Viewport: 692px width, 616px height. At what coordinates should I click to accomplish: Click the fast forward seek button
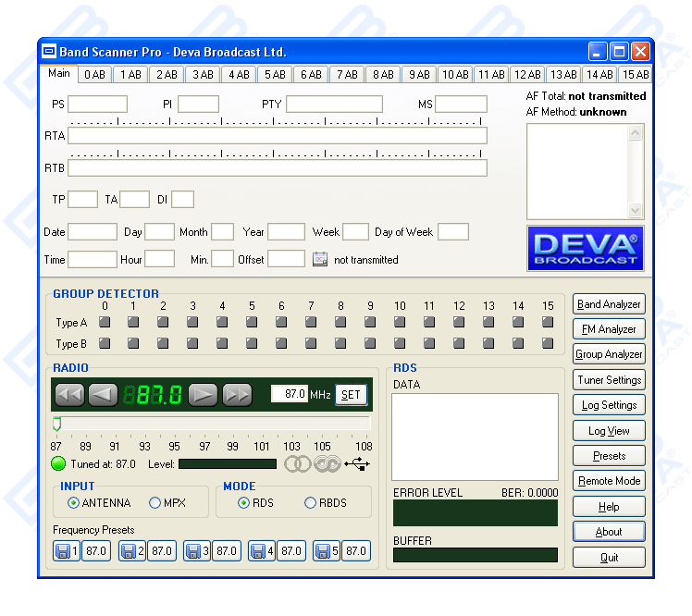pyautogui.click(x=237, y=395)
